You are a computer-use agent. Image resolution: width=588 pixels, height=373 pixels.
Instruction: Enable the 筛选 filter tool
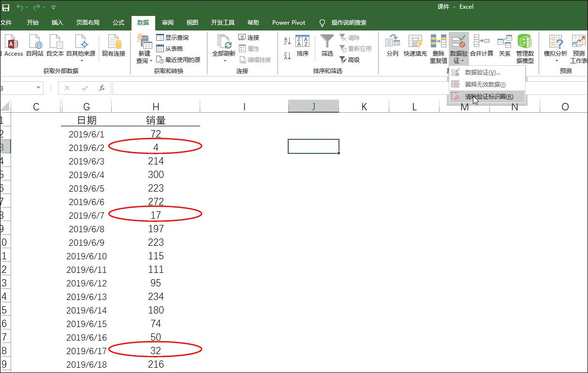327,46
